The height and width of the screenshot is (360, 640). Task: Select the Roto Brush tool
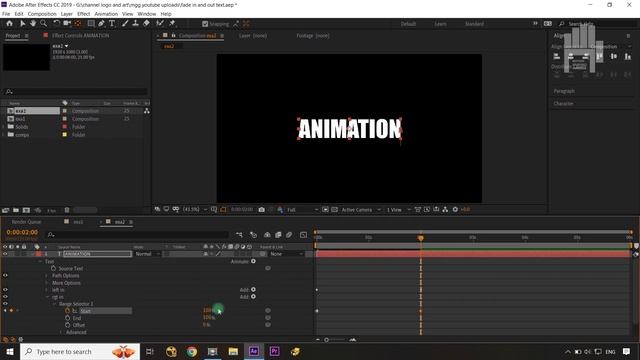(x=160, y=24)
